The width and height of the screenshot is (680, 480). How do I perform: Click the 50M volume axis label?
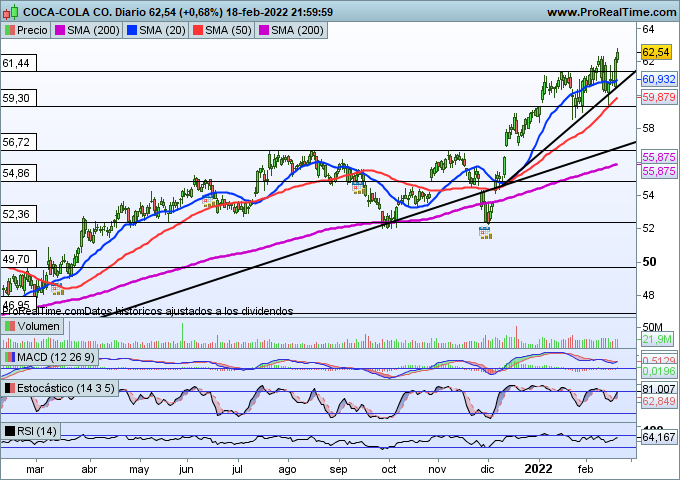pos(652,327)
